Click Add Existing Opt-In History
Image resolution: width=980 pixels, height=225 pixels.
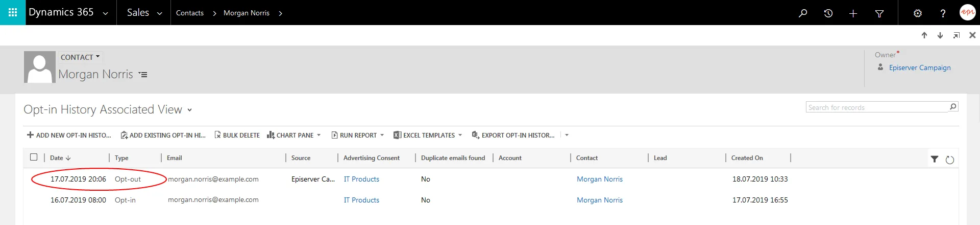point(163,135)
